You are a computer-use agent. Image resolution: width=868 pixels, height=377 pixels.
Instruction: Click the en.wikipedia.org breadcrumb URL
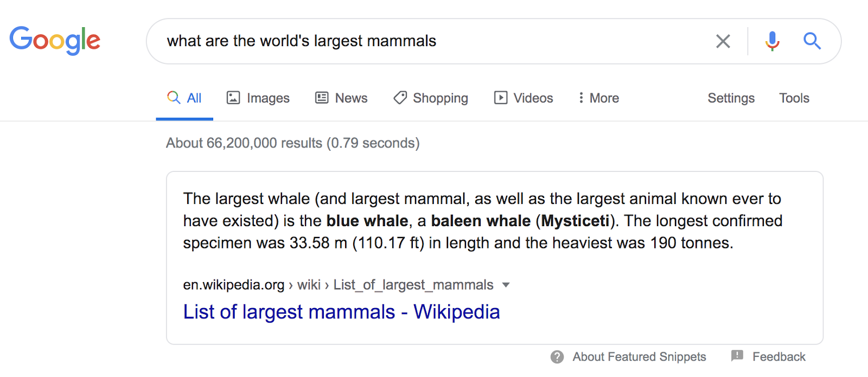click(233, 285)
